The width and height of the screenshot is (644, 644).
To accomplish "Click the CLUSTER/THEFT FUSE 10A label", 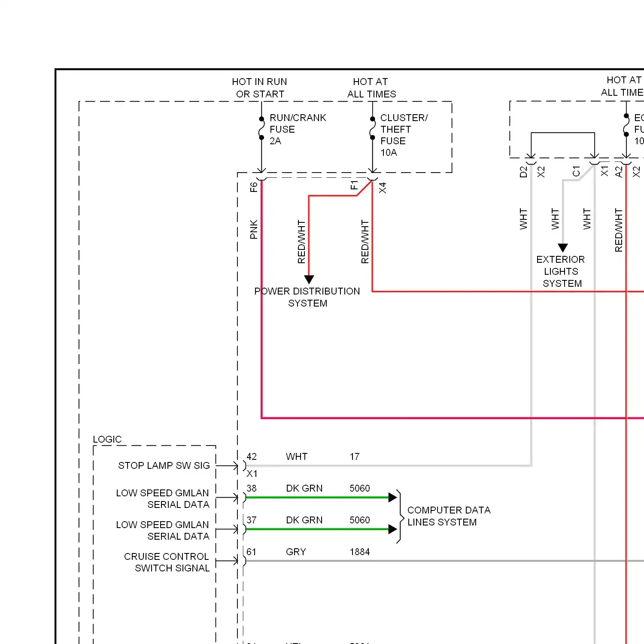I will [404, 135].
